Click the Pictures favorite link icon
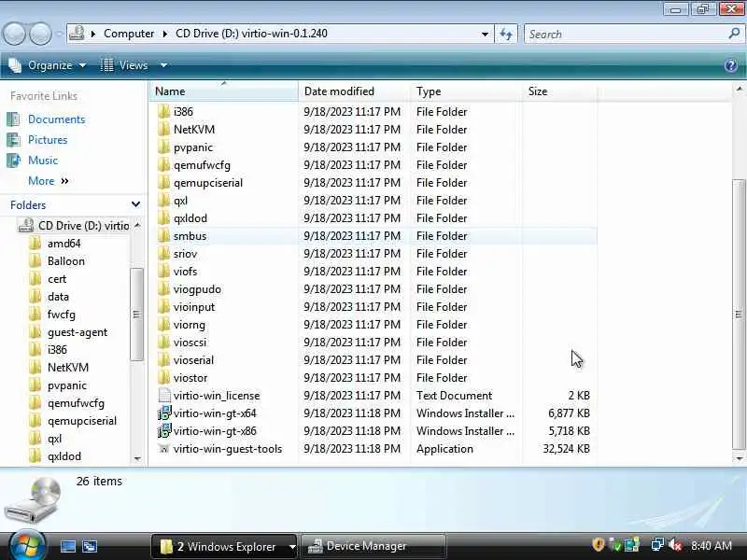This screenshot has width=747, height=560. (x=13, y=140)
